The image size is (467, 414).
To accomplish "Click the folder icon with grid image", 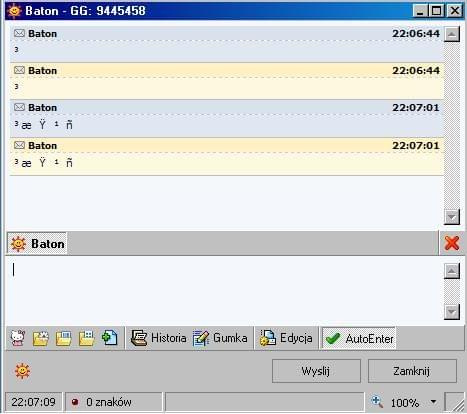I will click(x=86, y=338).
